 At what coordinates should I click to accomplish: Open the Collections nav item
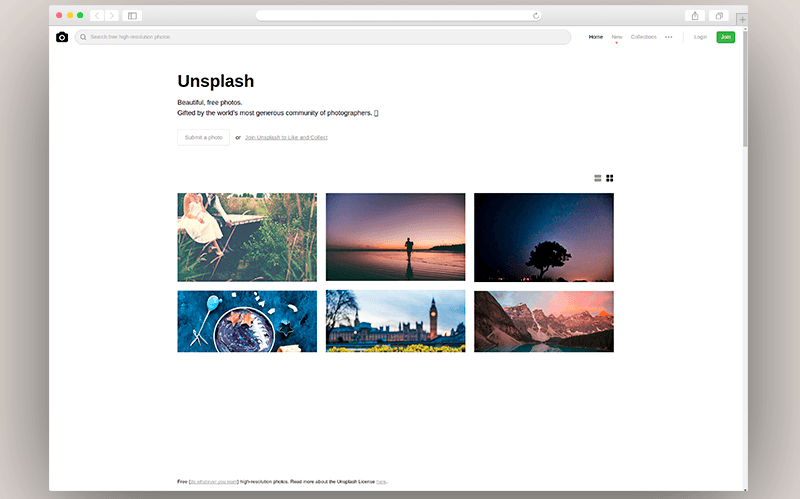tap(643, 37)
